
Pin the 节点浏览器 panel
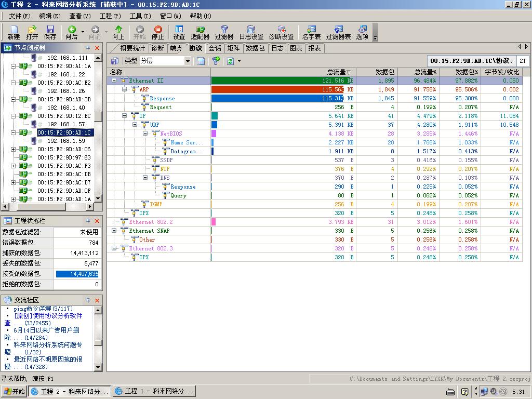pos(88,48)
